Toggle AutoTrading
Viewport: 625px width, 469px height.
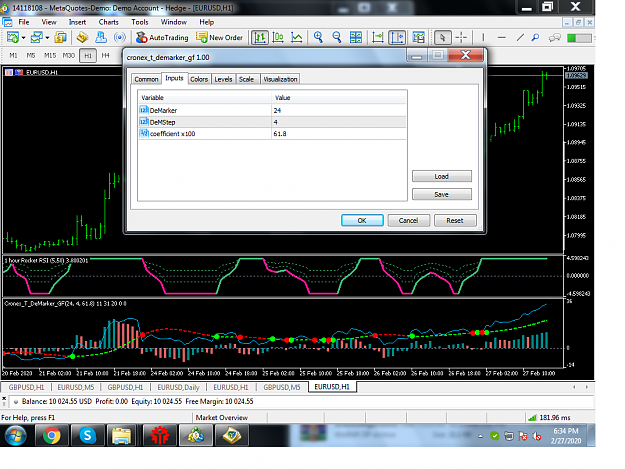coord(162,37)
